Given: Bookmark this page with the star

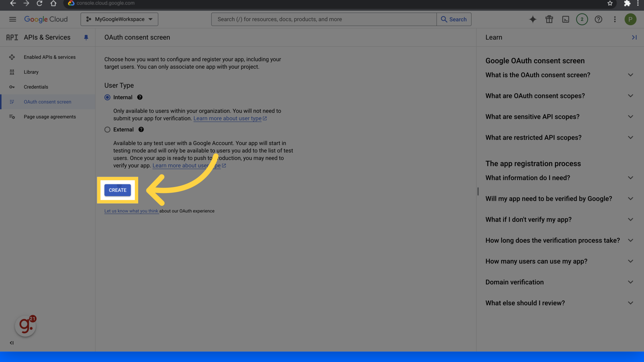Looking at the screenshot, I should [x=610, y=3].
